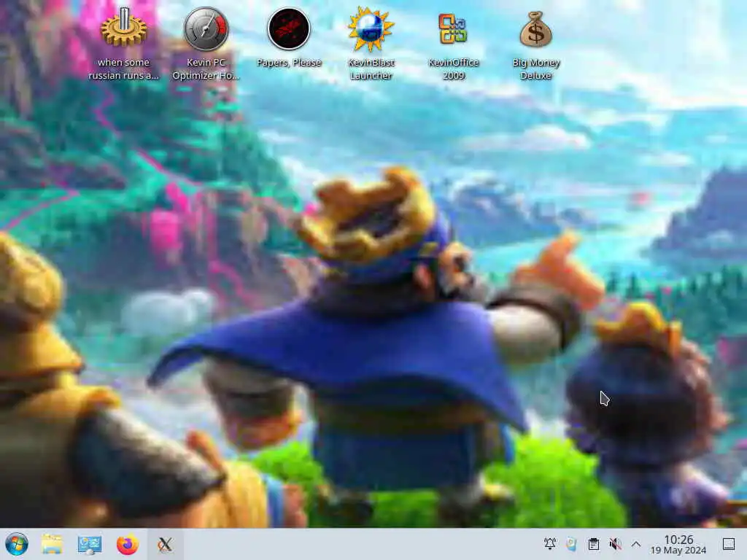Expand hidden system tray icons arrow
Viewport: 747px width, 560px height.
[x=635, y=544]
